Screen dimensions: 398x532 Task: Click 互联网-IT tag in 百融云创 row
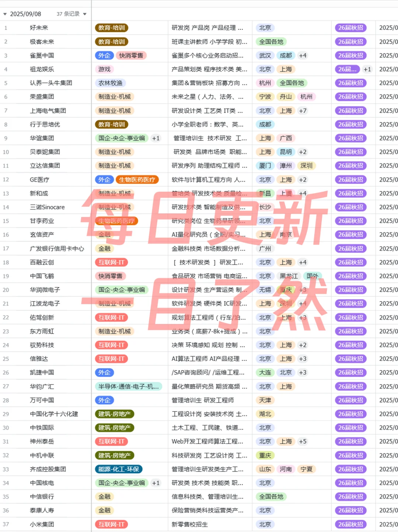coord(112,262)
